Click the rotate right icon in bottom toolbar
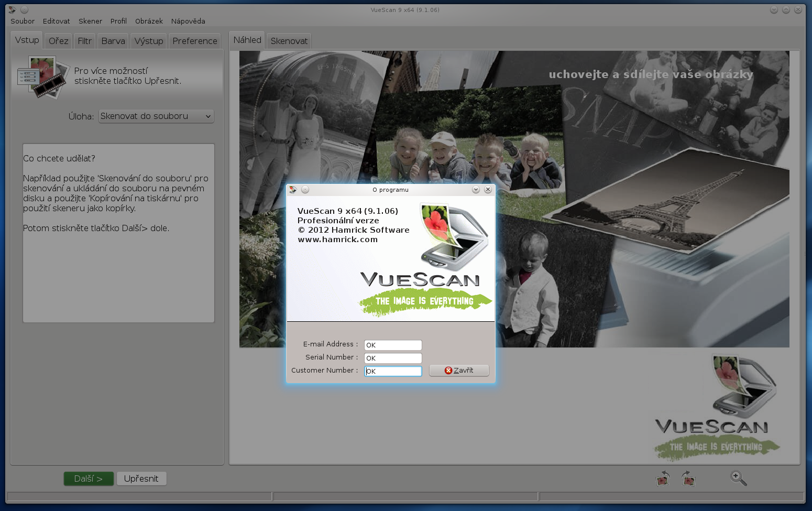This screenshot has width=812, height=511. [688, 478]
